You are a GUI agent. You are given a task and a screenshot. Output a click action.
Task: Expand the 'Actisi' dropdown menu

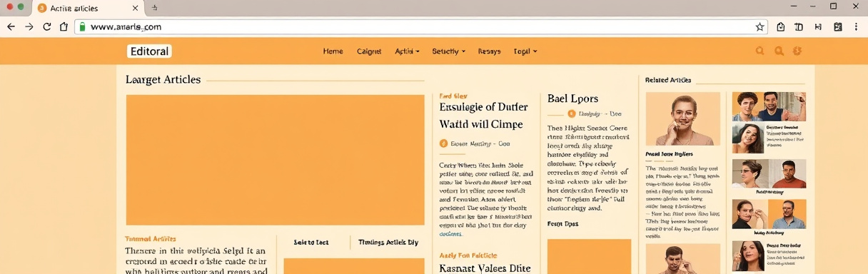point(407,51)
